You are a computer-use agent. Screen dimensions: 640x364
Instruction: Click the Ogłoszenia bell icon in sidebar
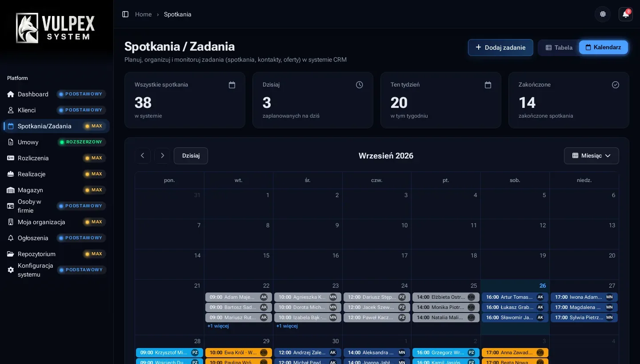point(11,238)
